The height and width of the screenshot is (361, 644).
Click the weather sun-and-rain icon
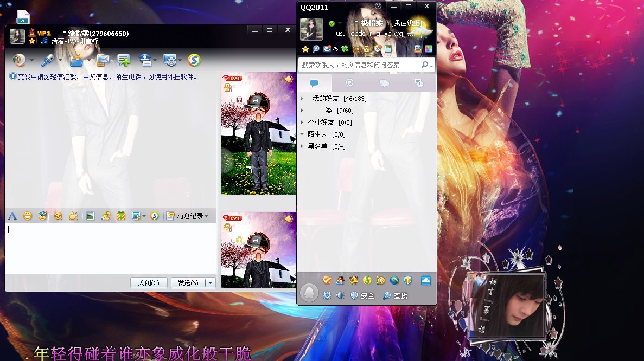[x=420, y=28]
